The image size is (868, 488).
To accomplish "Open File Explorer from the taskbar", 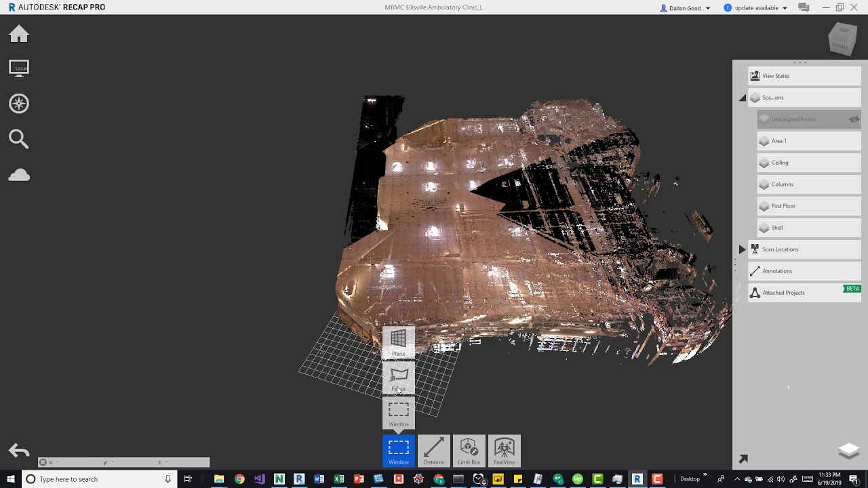I will (x=219, y=479).
